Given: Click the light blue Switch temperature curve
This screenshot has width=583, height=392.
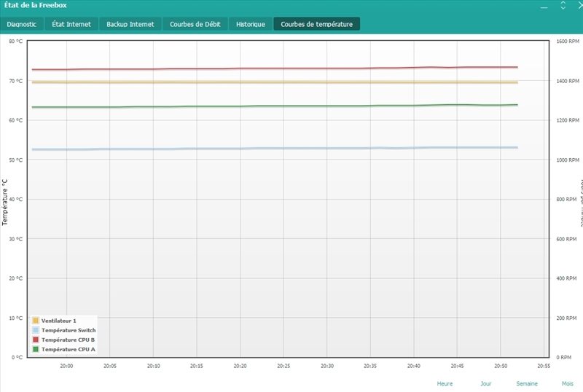Looking at the screenshot, I should coord(291,149).
